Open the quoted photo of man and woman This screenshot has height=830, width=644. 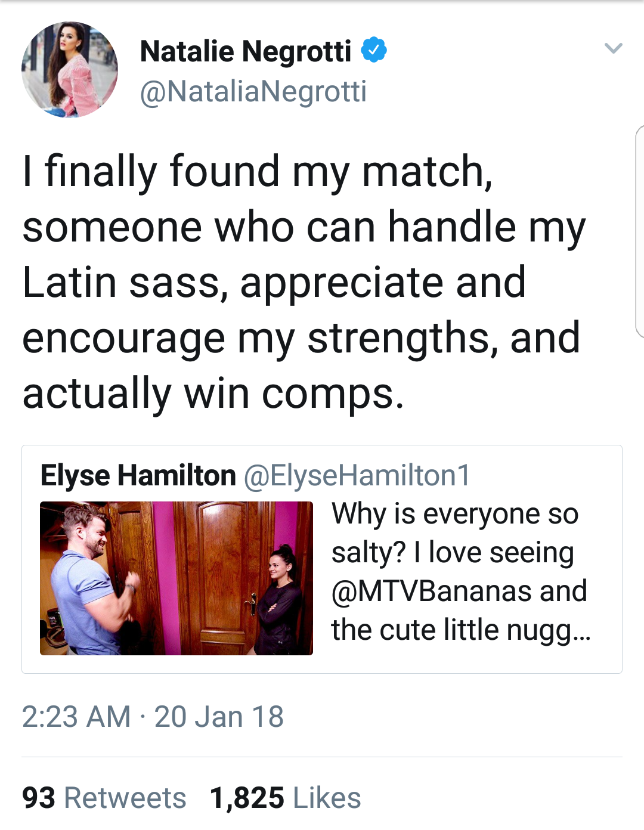coord(177,578)
